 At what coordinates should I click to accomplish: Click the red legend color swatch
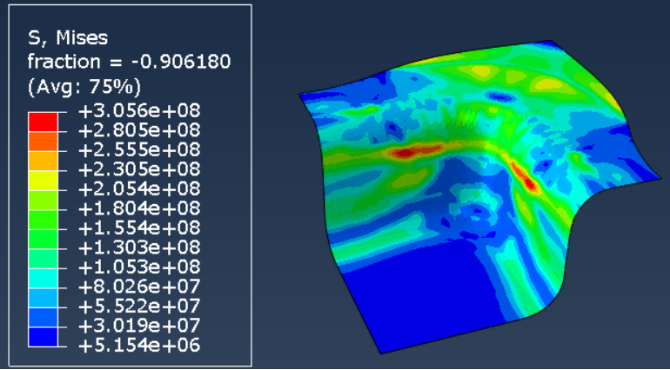pos(43,122)
